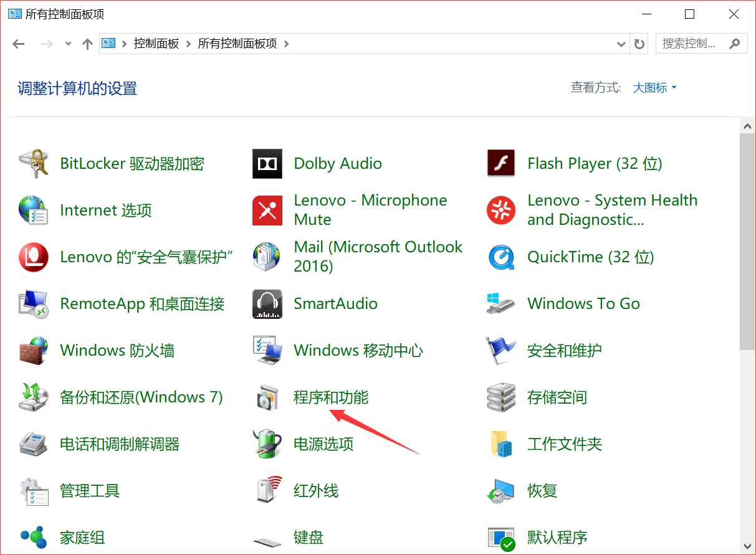Viewport: 756px width, 555px height.
Task: Click the 电源选项 battery icon
Action: (x=267, y=444)
